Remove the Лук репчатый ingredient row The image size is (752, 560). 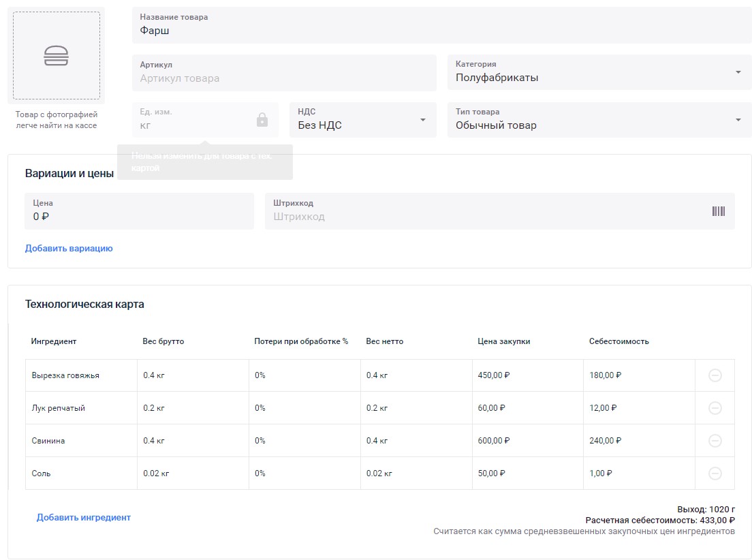pos(715,408)
